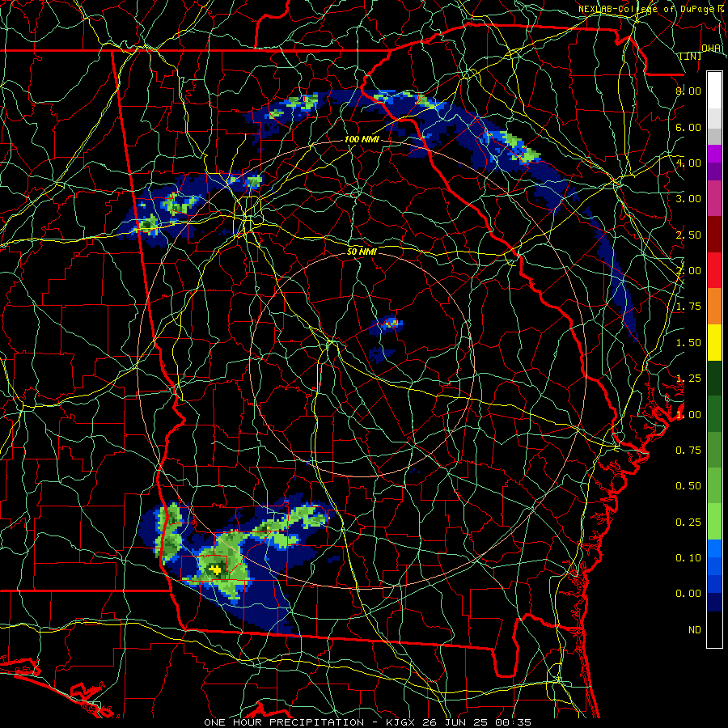This screenshot has width=728, height=728.
Task: Click the 100 NMI range ring label
Action: pos(362,139)
